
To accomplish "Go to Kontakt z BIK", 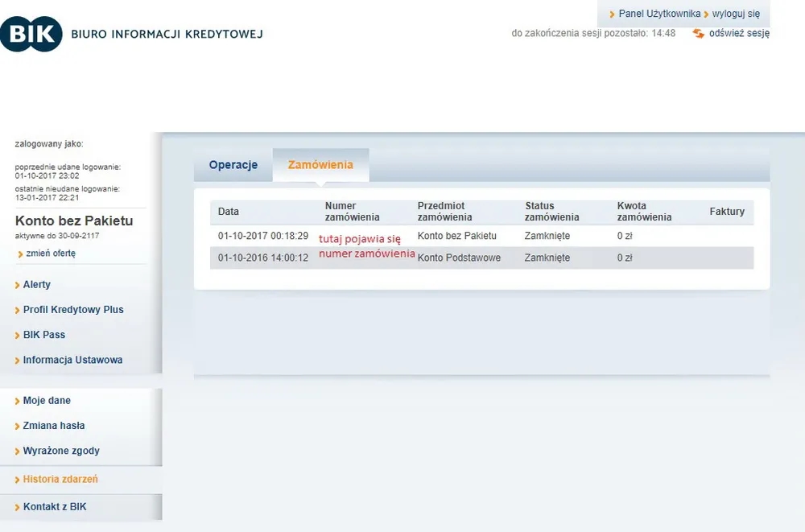I will pyautogui.click(x=55, y=507).
